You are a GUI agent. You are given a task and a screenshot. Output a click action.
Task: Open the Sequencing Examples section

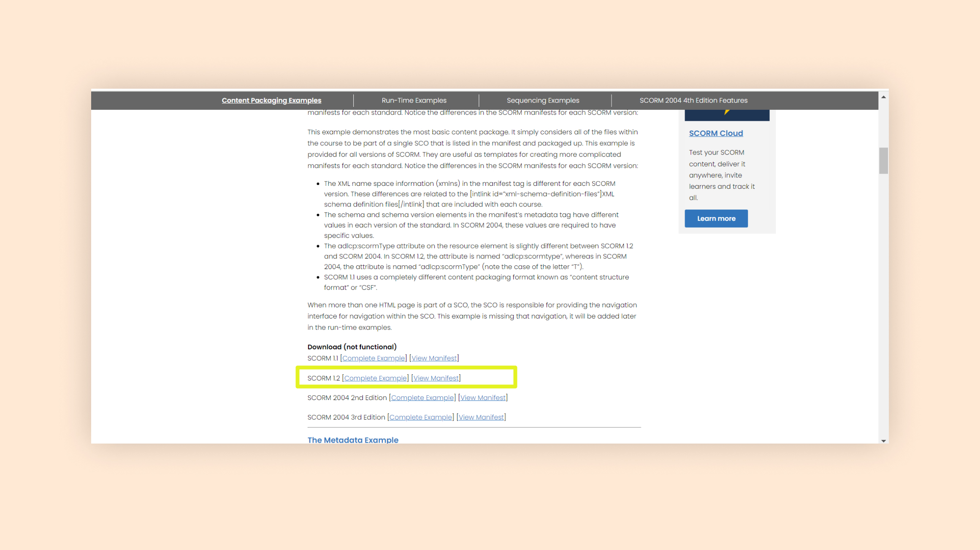[x=542, y=101]
